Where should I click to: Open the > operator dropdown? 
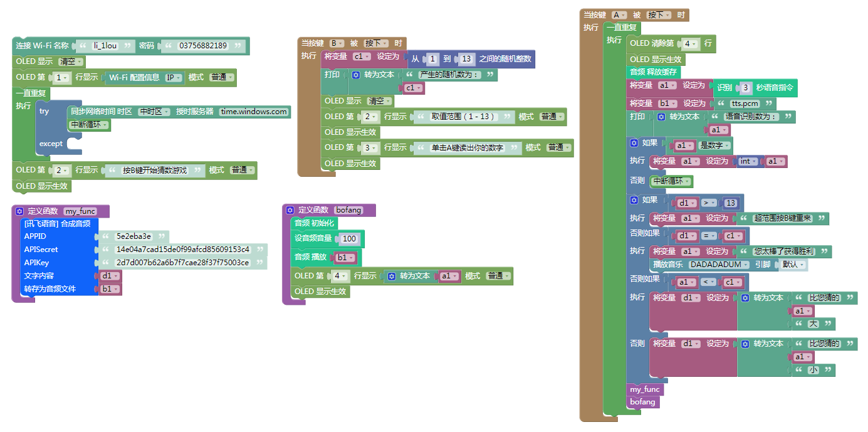tap(708, 203)
